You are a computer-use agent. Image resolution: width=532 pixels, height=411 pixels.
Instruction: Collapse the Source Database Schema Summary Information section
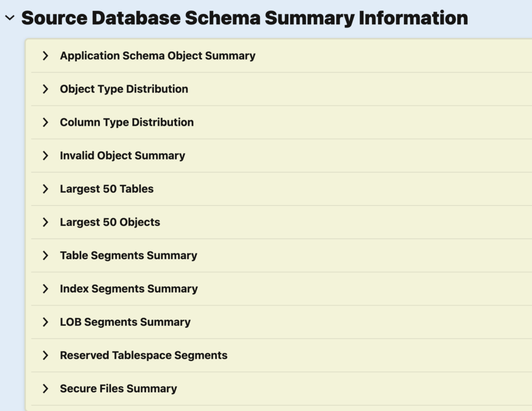(9, 18)
